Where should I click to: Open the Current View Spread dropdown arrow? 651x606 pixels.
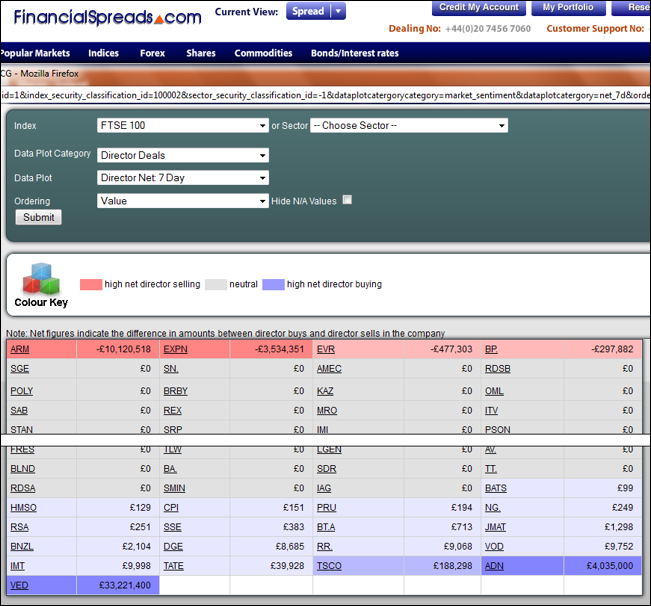coord(338,11)
